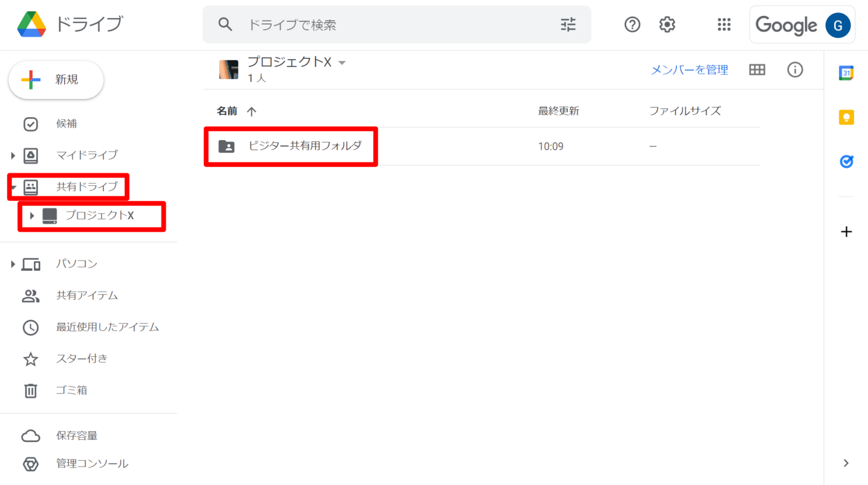This screenshot has width=868, height=485.
Task: Expand the マイドライブ tree arrow
Action: coord(13,155)
